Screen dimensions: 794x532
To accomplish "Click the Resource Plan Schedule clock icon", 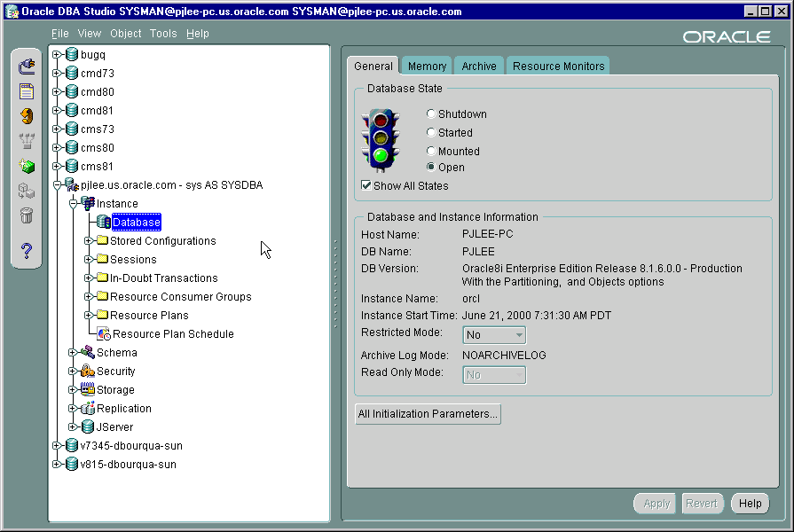I will click(104, 333).
